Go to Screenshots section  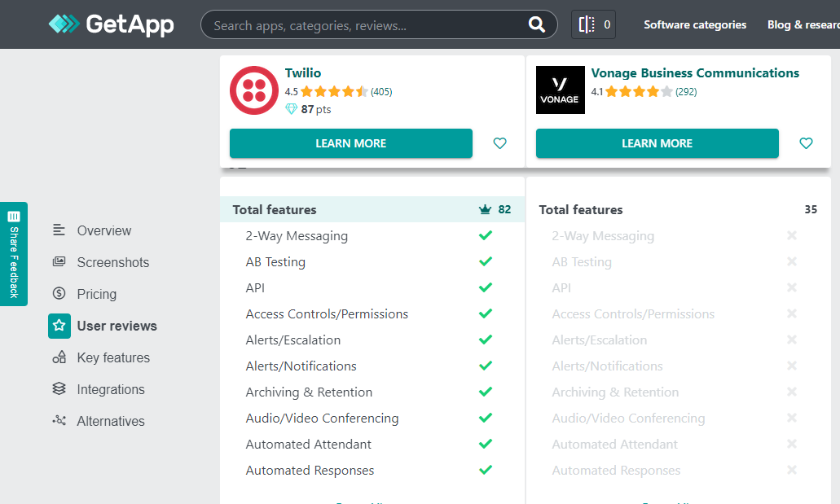113,262
